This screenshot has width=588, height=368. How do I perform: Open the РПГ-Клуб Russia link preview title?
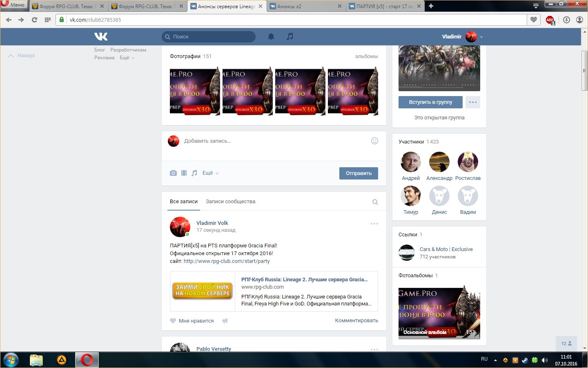click(305, 280)
